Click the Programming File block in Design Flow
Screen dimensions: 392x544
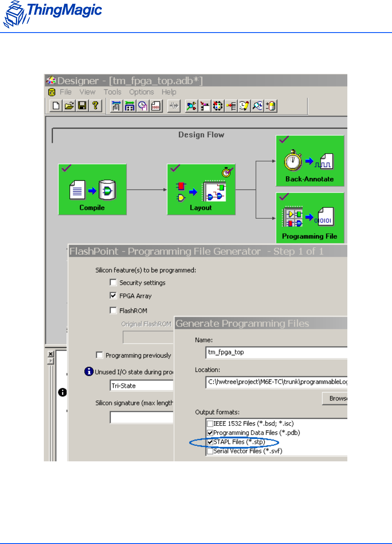pos(310,218)
